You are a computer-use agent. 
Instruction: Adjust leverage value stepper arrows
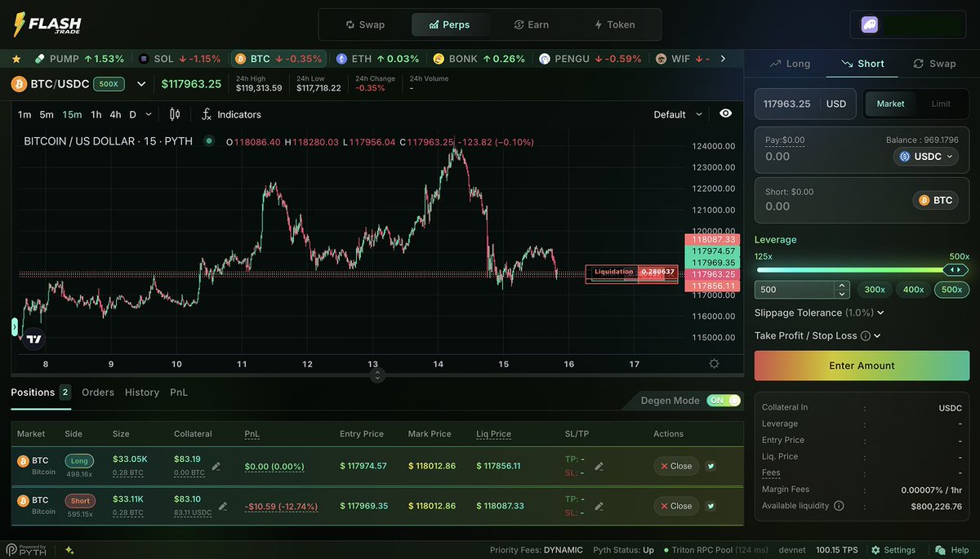(842, 289)
